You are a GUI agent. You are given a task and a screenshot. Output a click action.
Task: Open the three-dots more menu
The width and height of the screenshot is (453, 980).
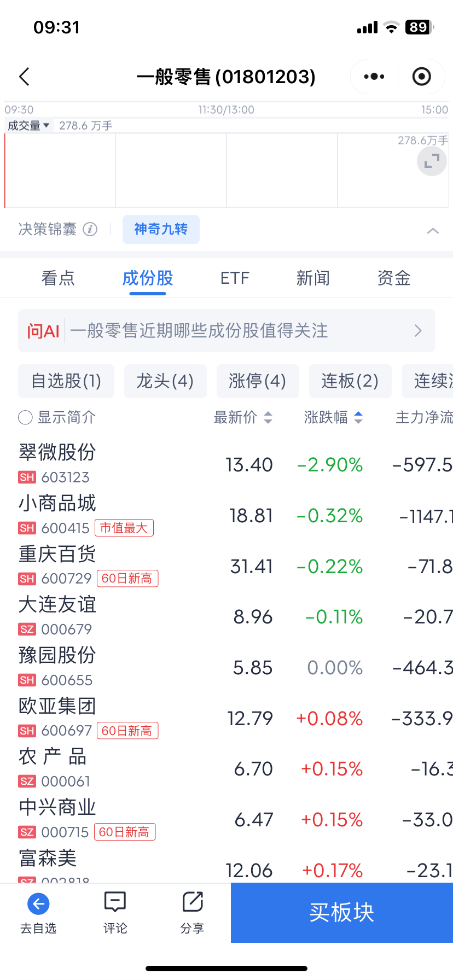pyautogui.click(x=374, y=77)
